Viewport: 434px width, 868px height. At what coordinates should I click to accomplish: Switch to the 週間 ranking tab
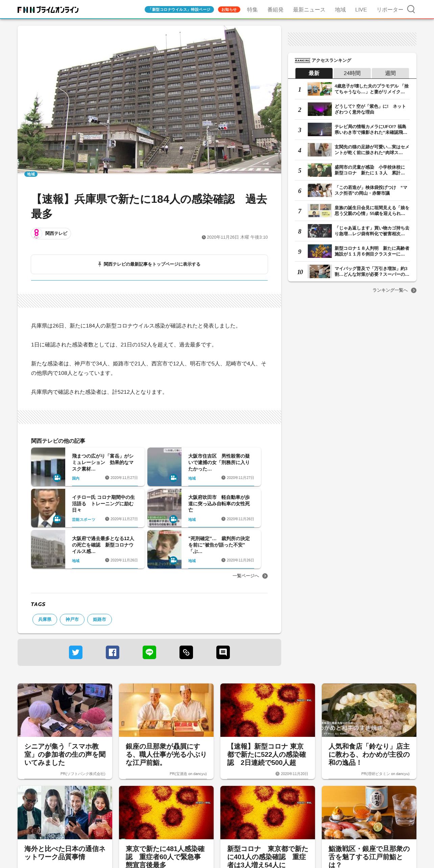point(390,73)
